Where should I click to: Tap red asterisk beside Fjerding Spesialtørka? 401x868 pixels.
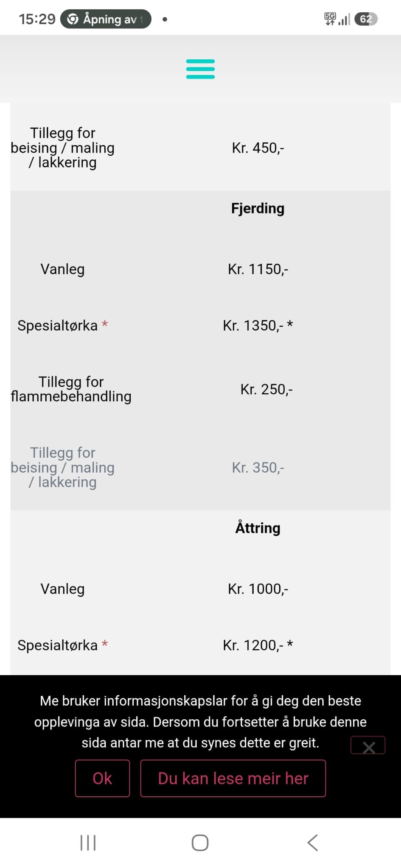[x=105, y=325]
